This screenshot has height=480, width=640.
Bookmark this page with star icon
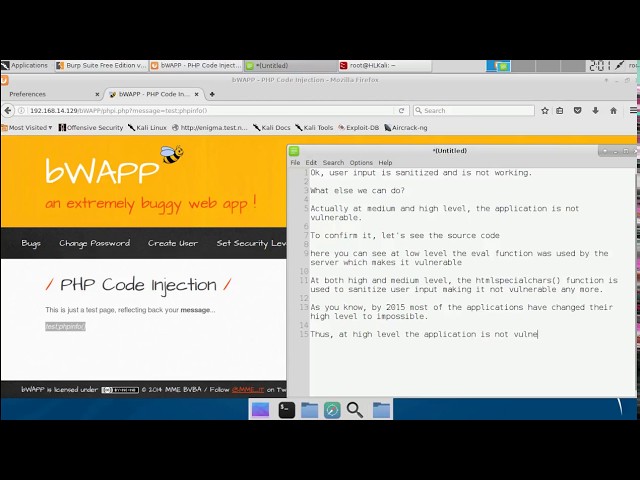click(544, 111)
